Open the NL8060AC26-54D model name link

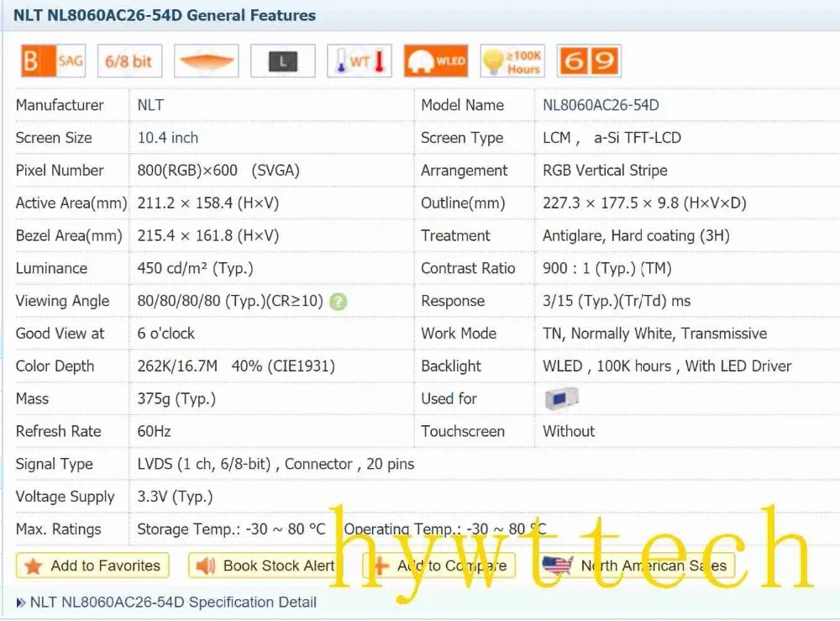click(x=601, y=105)
